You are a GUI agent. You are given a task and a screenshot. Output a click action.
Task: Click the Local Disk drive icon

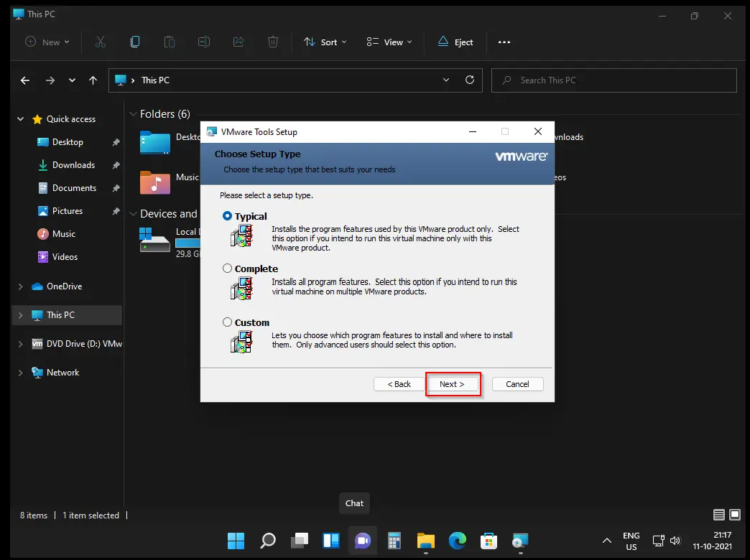(154, 240)
